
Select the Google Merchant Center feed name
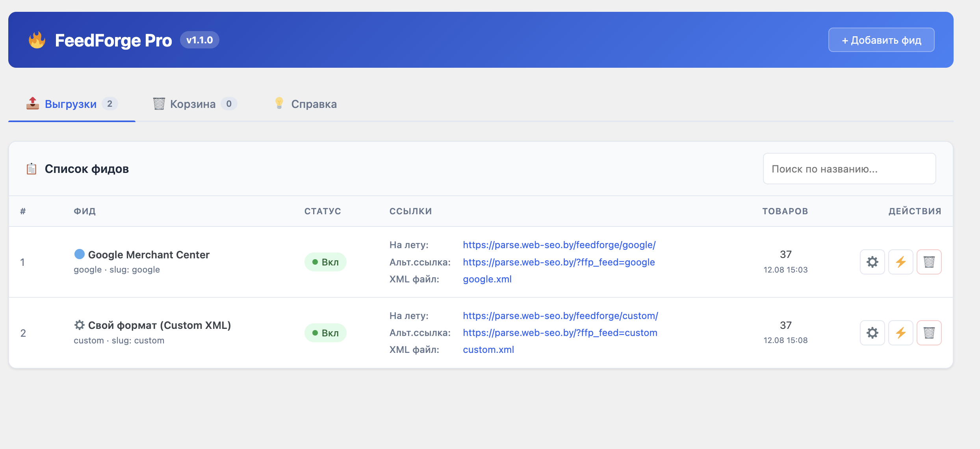click(148, 255)
